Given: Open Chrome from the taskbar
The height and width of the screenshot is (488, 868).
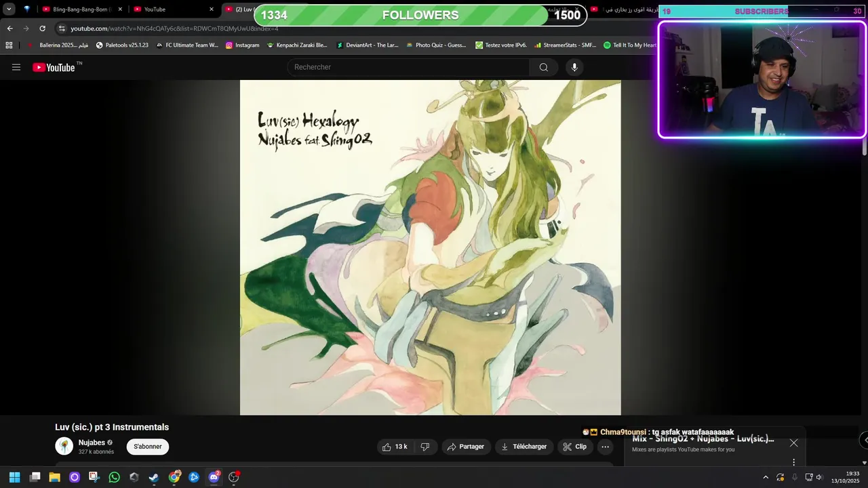Looking at the screenshot, I should pyautogui.click(x=174, y=477).
